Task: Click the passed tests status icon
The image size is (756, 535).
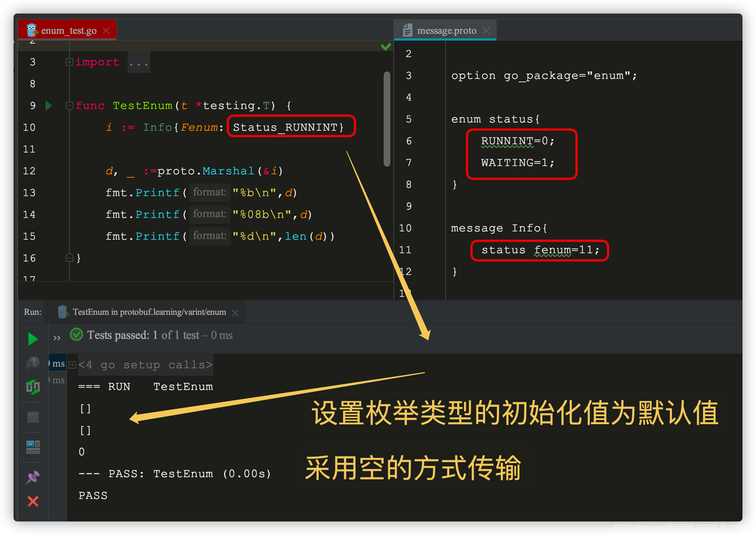Action: point(77,334)
